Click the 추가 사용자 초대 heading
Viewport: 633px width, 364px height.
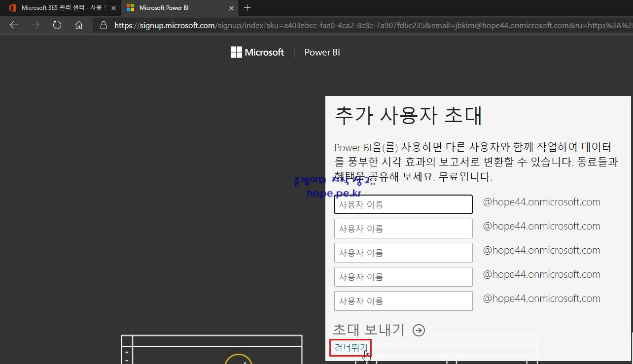pos(408,116)
